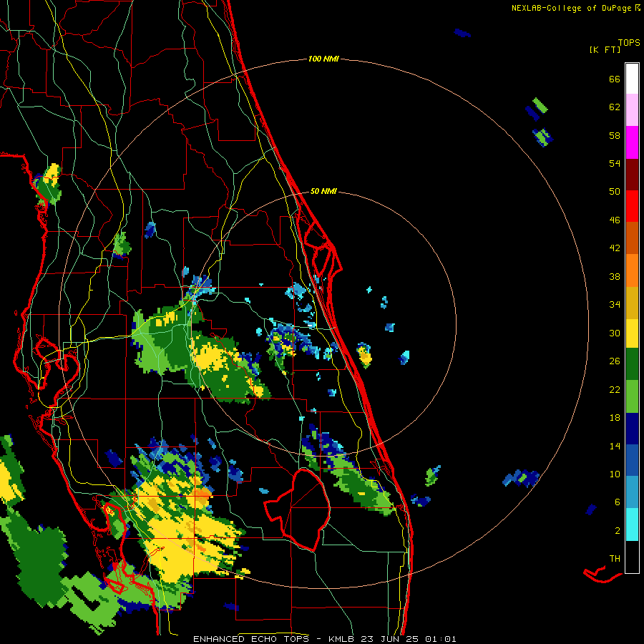This screenshot has width=644, height=644.
Task: Select the legend value 42
Action: tap(615, 248)
